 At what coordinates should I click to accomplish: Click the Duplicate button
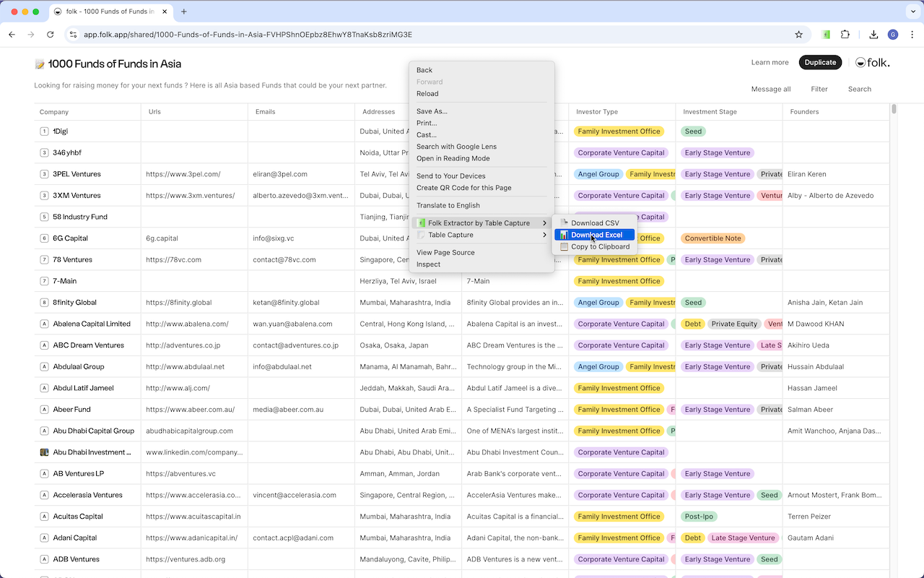pyautogui.click(x=820, y=63)
